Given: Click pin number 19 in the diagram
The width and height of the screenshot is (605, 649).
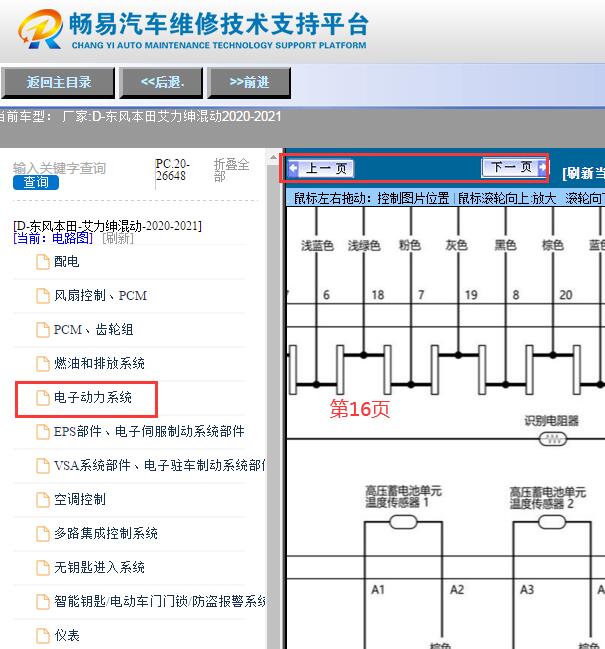Looking at the screenshot, I should point(471,295).
